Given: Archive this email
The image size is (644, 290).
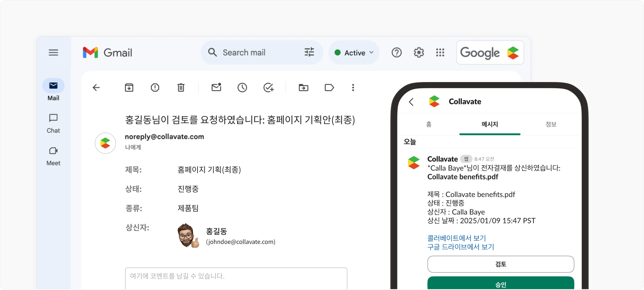Looking at the screenshot, I should coord(129,88).
